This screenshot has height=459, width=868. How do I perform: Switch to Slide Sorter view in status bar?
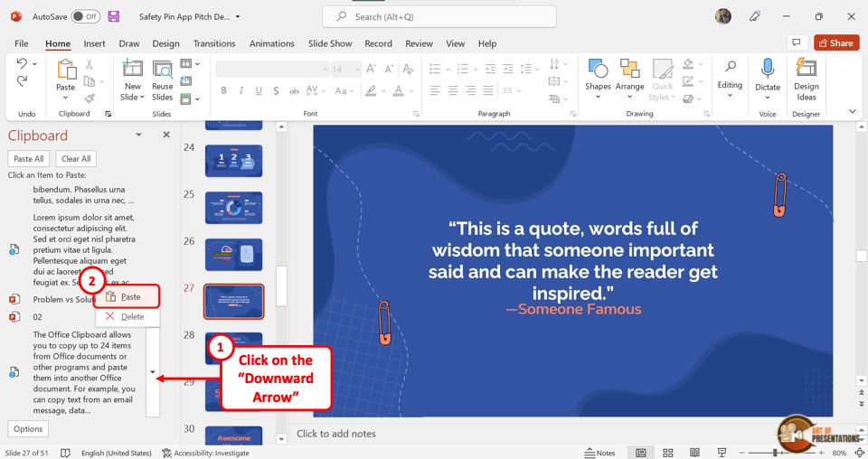668,453
